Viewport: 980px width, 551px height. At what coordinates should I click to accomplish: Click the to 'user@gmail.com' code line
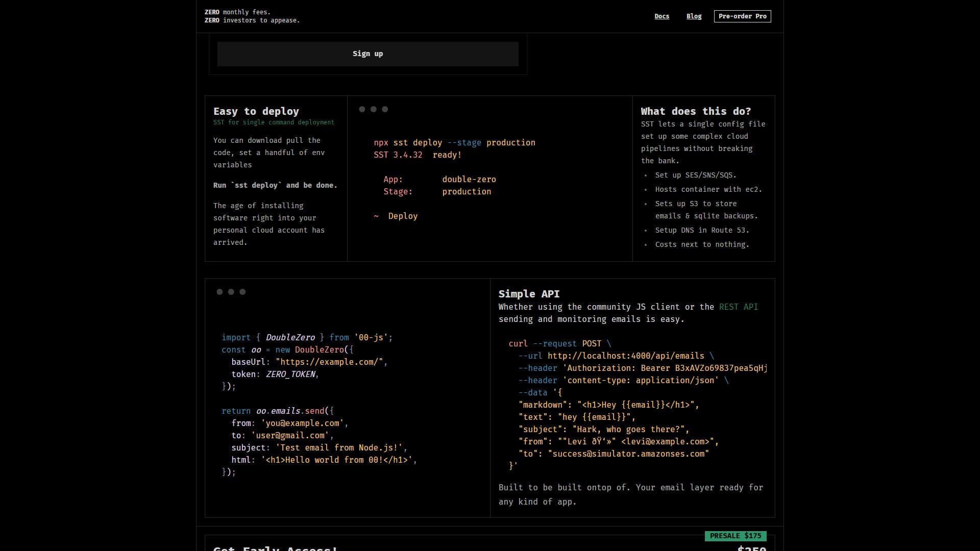pos(282,436)
